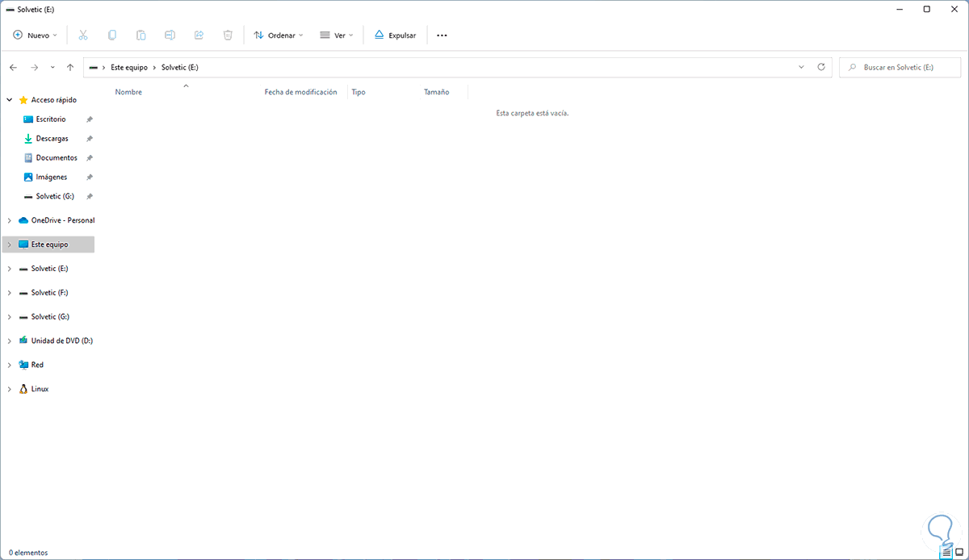Open Escritorio in quick access

(x=51, y=119)
